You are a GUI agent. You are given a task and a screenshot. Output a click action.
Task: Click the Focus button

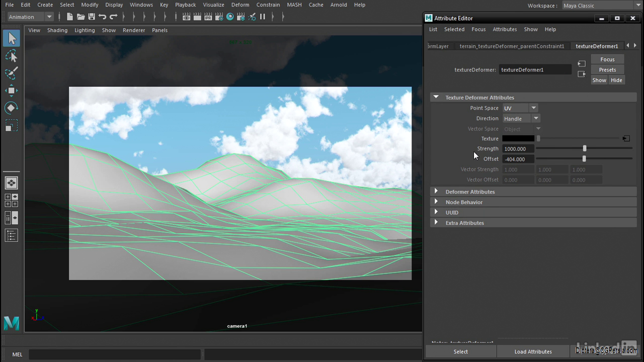[x=607, y=59]
